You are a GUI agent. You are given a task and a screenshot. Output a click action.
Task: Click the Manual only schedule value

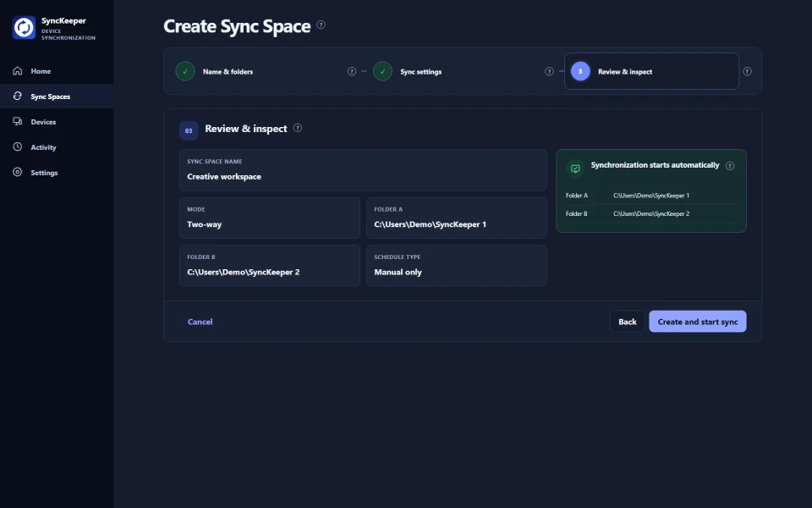(398, 272)
